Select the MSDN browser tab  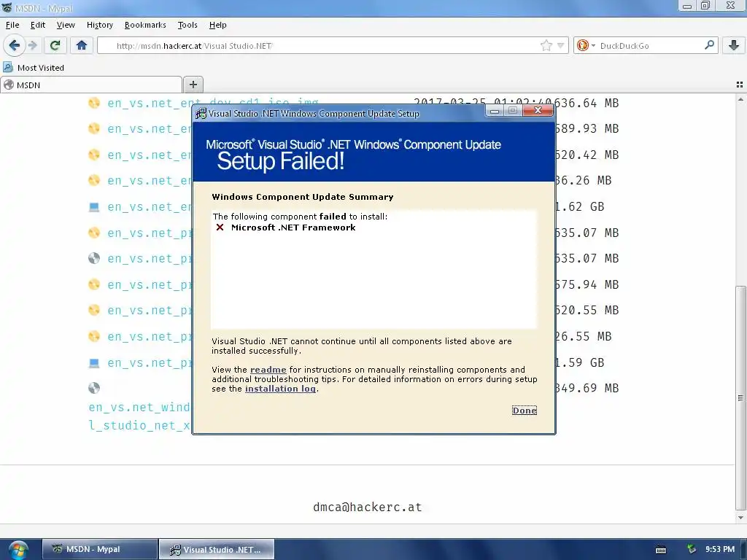[90, 85]
